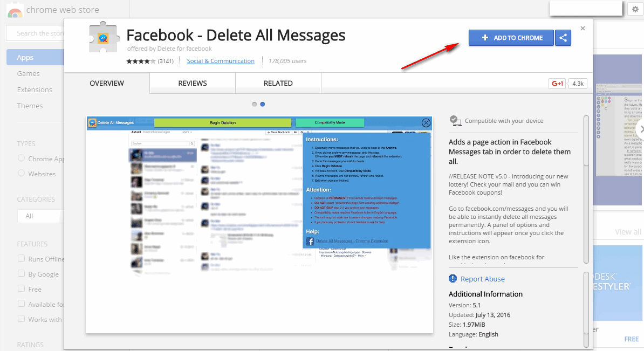Click the Size: 1.97MiB text
Image resolution: width=644 pixels, height=351 pixels.
(x=467, y=325)
